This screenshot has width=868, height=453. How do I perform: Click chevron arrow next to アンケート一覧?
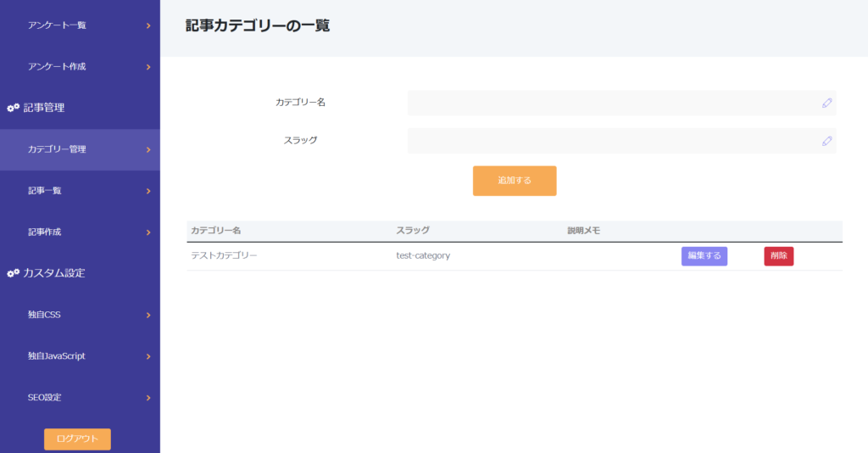tap(148, 25)
